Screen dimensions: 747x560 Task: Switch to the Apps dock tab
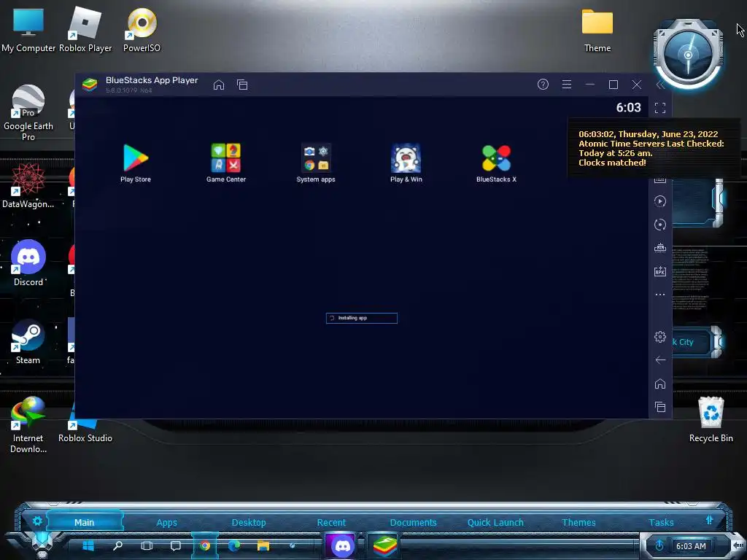pyautogui.click(x=167, y=522)
